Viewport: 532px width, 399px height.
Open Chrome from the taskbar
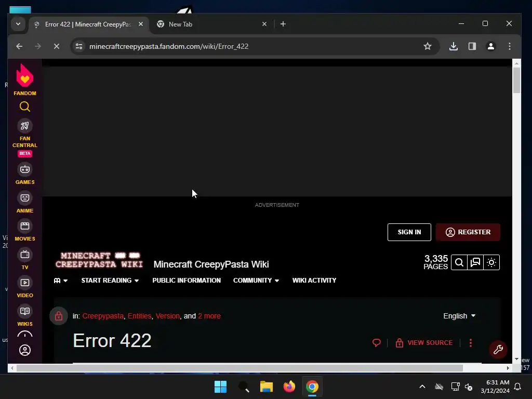[x=312, y=387]
